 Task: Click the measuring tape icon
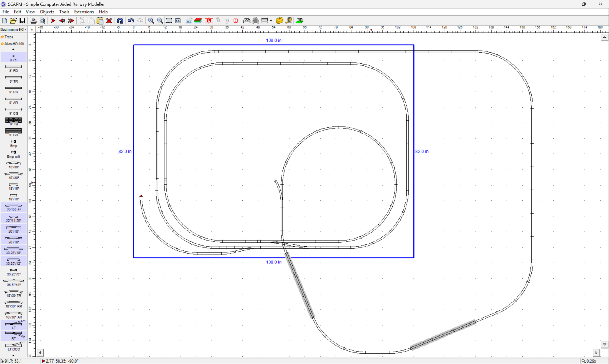coord(289,21)
